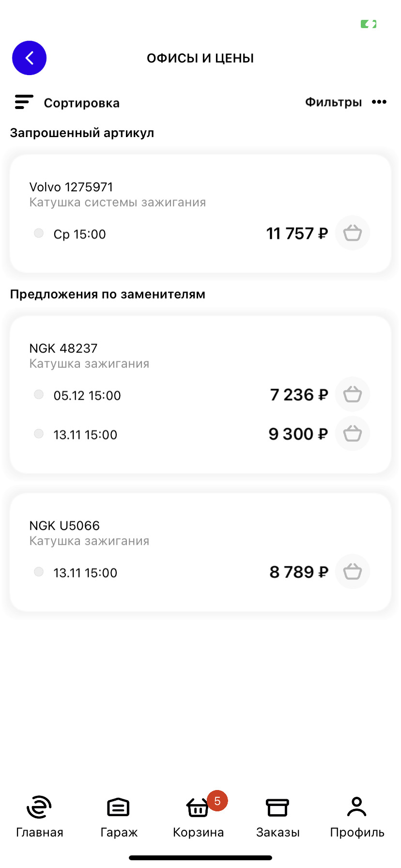Screen dimensions: 401x868
Task: Open the Заказы orders tab
Action: pos(278,817)
